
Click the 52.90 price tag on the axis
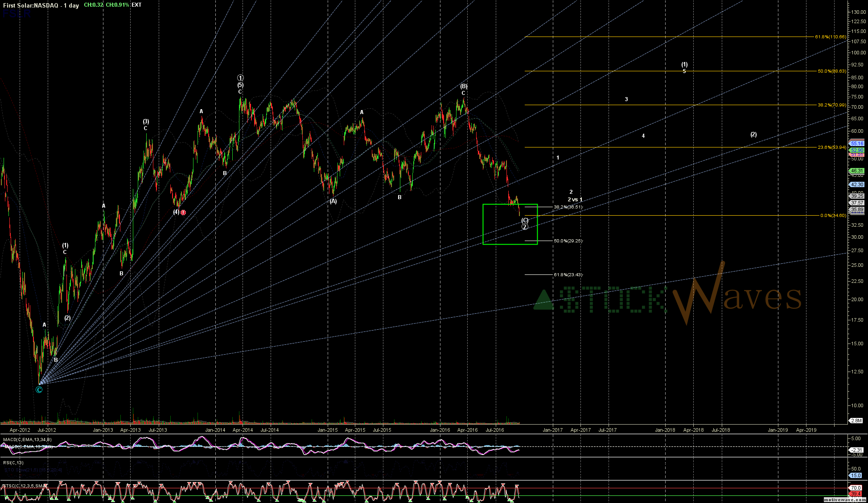pos(857,150)
